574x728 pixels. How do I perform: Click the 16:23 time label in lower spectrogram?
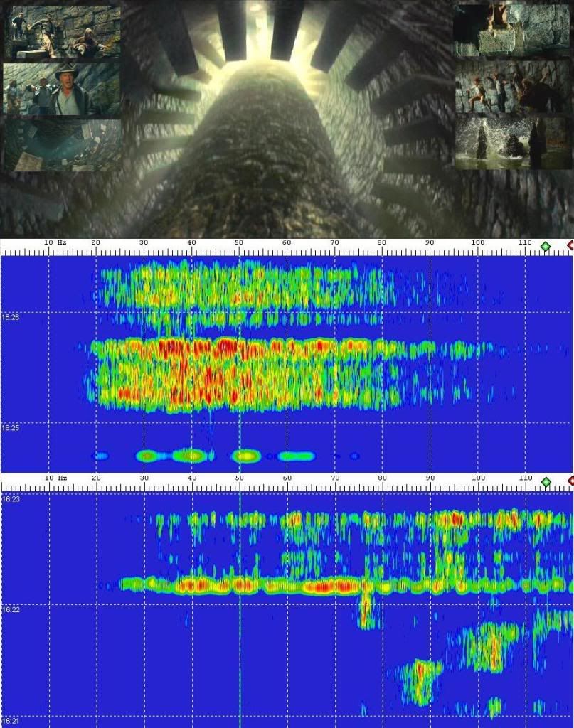click(10, 499)
